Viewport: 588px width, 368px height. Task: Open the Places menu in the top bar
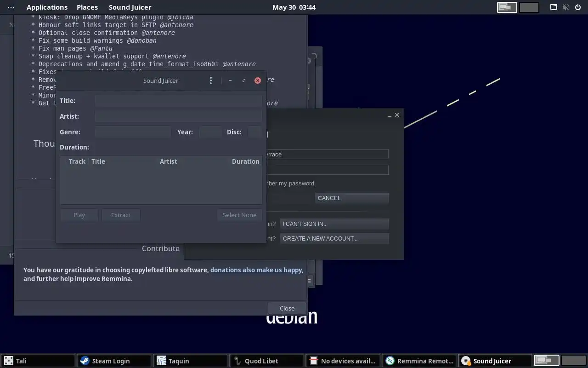coord(87,7)
